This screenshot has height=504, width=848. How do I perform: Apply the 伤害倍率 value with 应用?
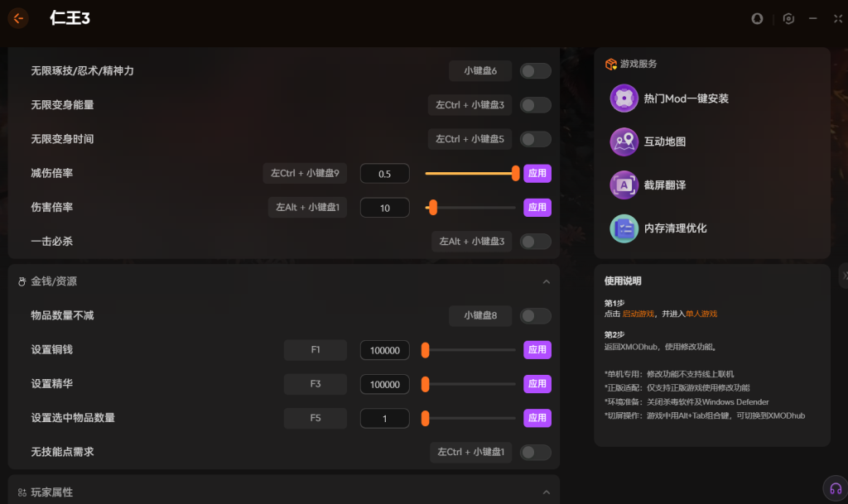point(537,208)
